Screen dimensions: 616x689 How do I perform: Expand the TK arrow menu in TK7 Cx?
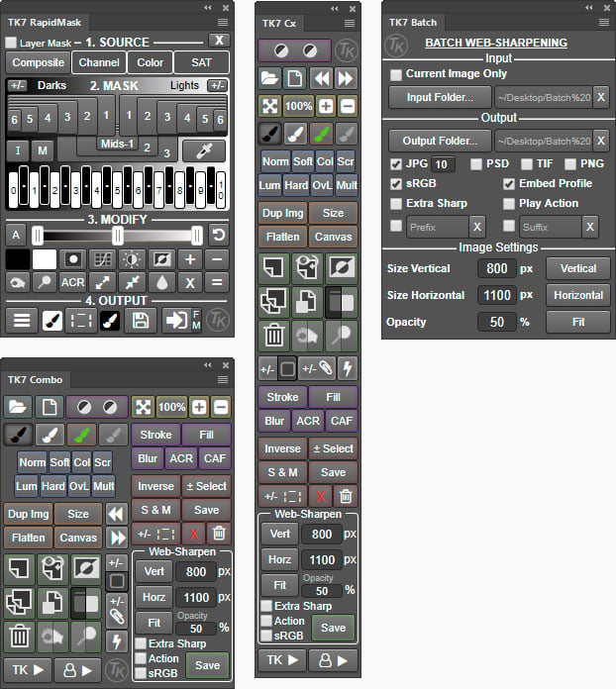coord(282,660)
